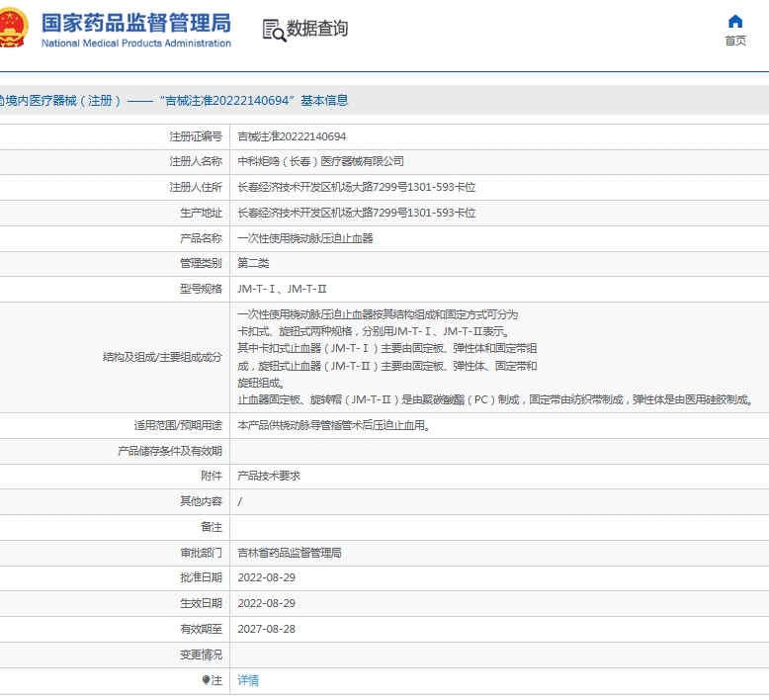Click the 产品名称 label
The height and width of the screenshot is (700, 769).
click(201, 238)
